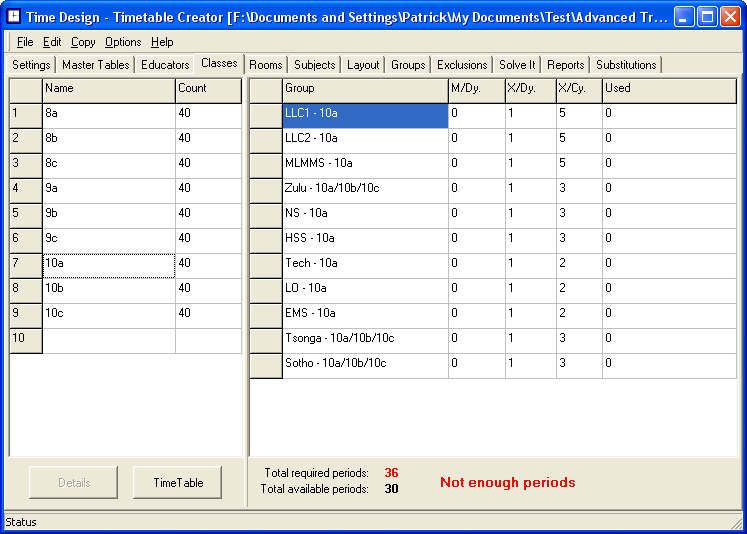This screenshot has width=747, height=534.
Task: Open the Solve It tab
Action: tap(517, 65)
